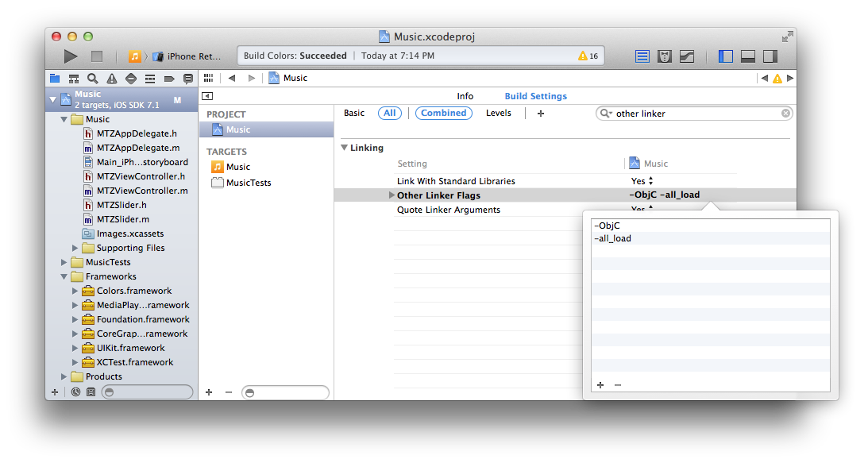
Task: Add a build setting with plus
Action: point(541,114)
